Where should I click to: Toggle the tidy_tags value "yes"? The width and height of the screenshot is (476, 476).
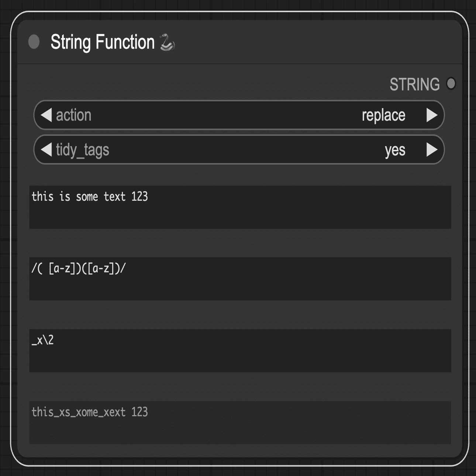394,150
